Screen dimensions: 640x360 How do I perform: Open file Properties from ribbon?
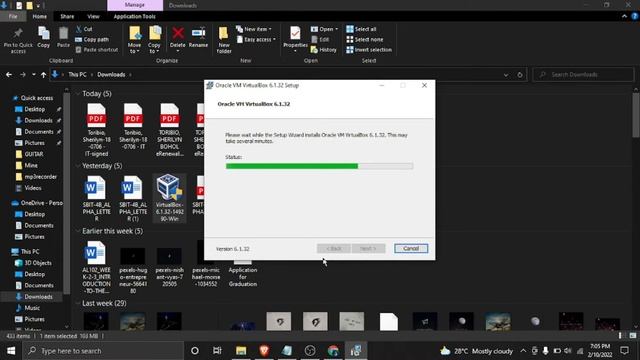[295, 40]
